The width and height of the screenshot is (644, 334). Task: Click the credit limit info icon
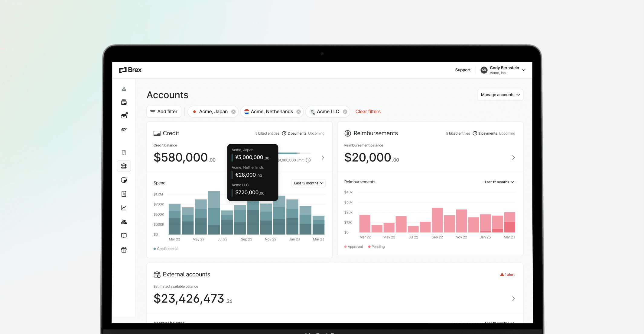click(308, 160)
